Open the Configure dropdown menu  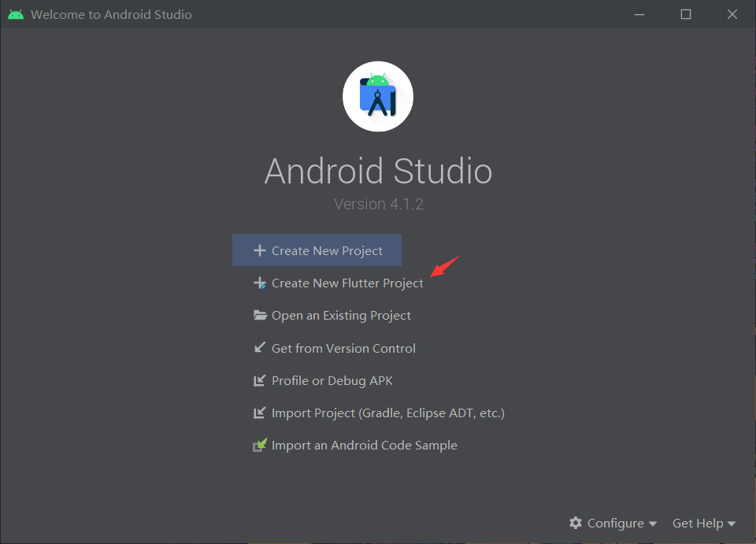click(x=613, y=524)
